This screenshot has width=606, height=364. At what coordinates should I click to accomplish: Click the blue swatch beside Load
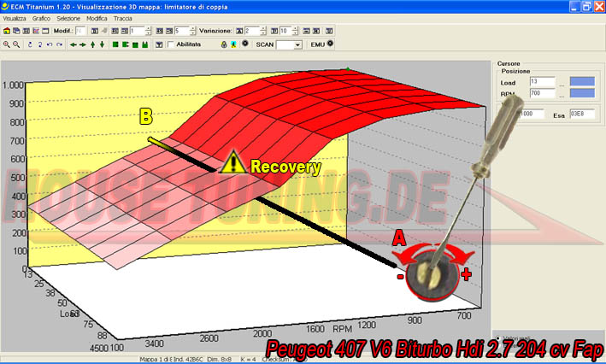(581, 81)
